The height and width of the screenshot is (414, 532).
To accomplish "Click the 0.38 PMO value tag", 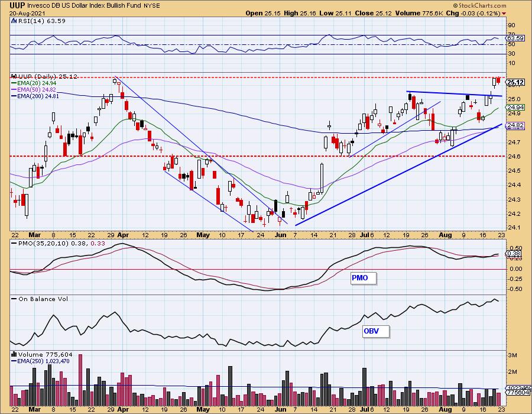I will pos(514,254).
